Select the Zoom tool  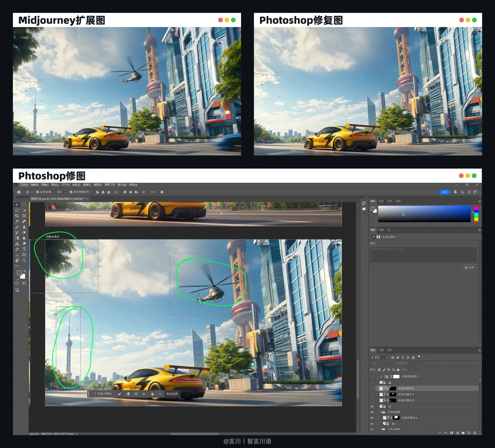point(23,259)
